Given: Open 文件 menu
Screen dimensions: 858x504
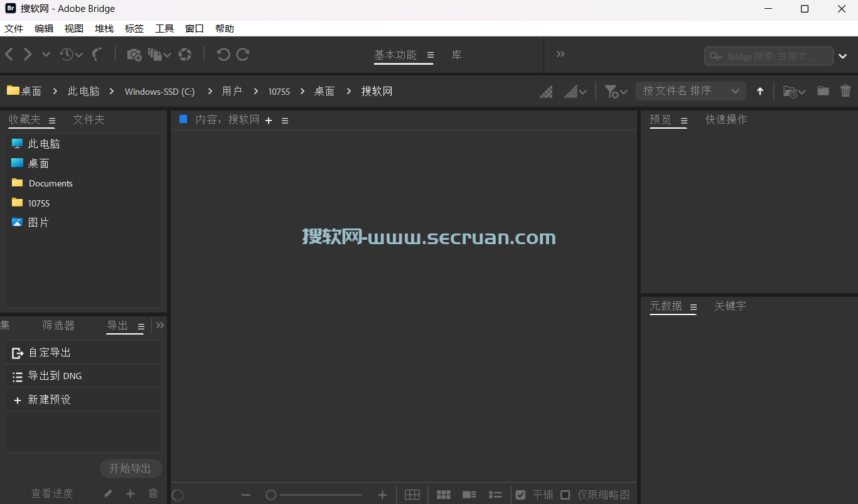Looking at the screenshot, I should (x=14, y=28).
